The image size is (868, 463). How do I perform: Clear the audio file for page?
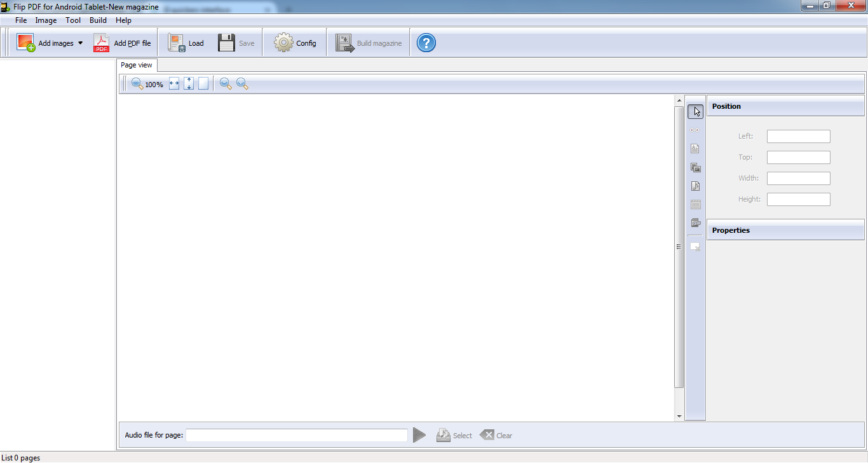496,435
